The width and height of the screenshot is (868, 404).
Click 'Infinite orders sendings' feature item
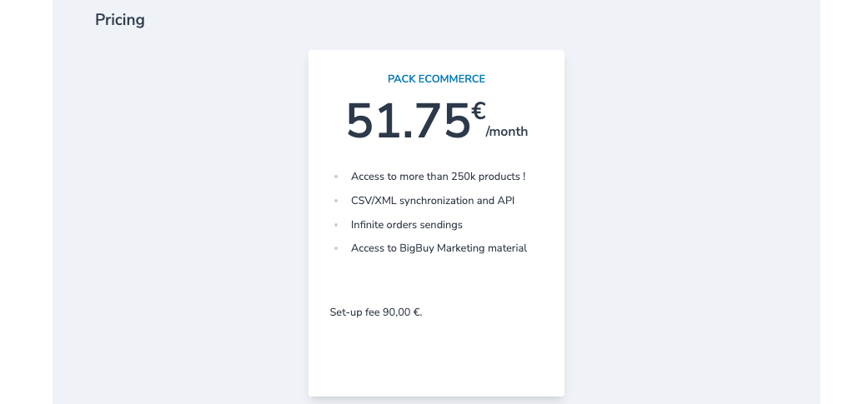407,225
